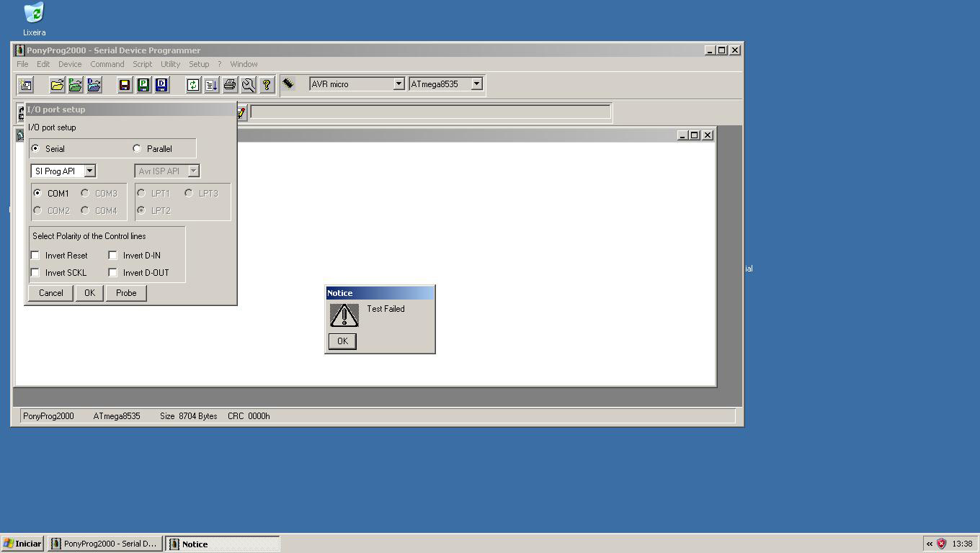Click the "Test Failed" message text
980x553 pixels.
click(386, 309)
